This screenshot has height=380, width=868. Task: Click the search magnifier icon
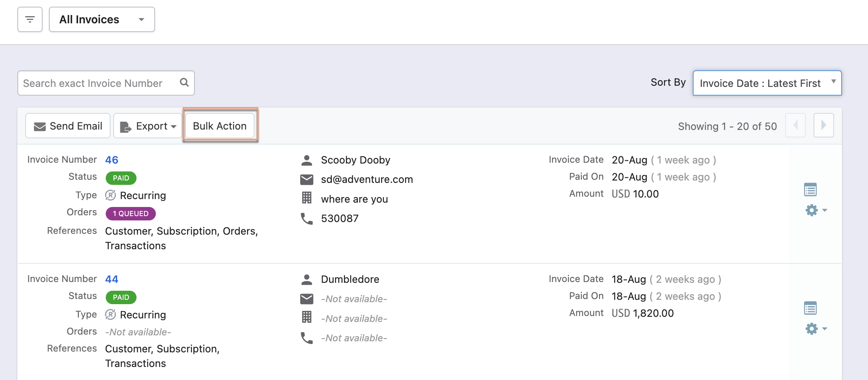tap(184, 83)
